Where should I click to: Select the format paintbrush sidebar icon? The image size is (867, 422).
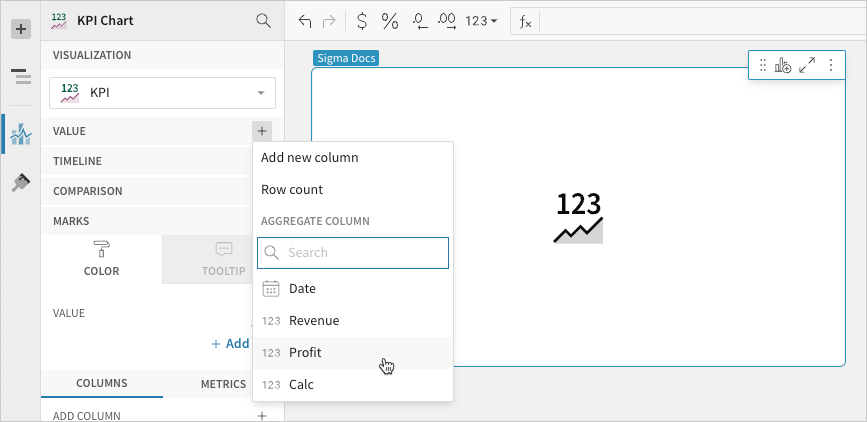(21, 182)
